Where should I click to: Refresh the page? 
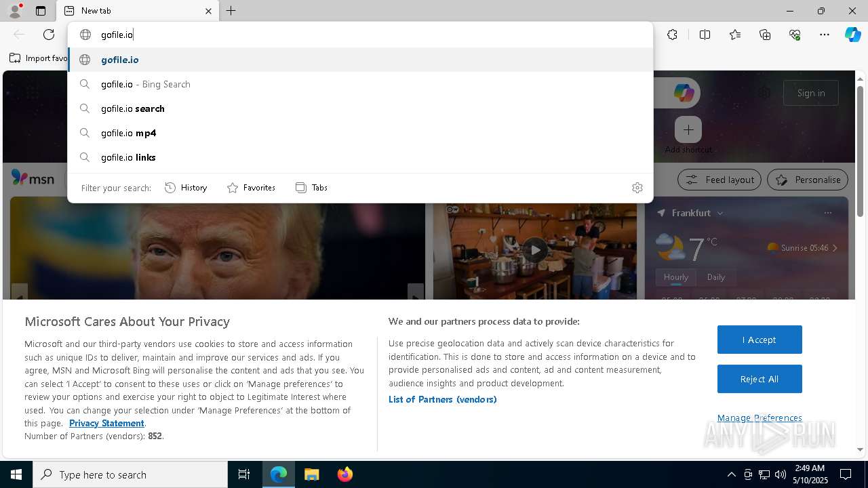click(x=49, y=35)
